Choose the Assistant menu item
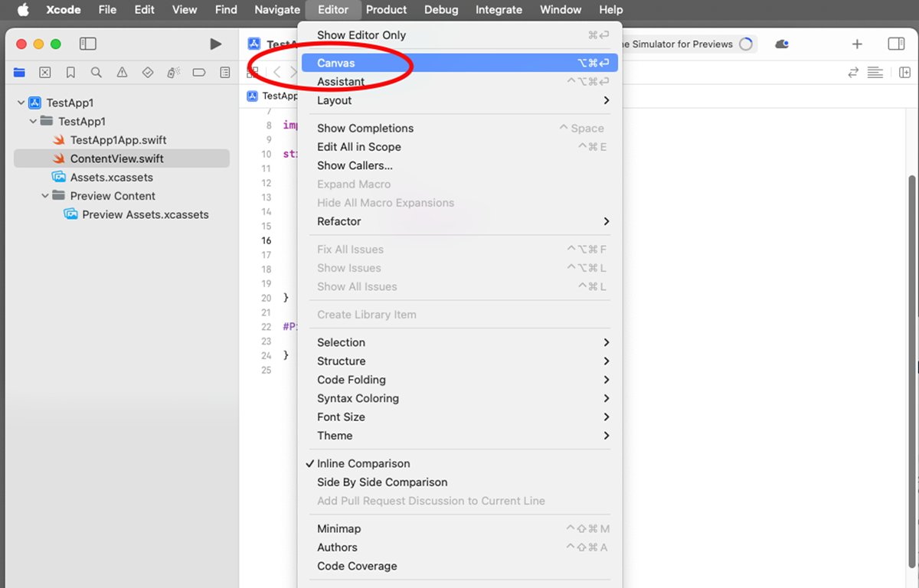The width and height of the screenshot is (919, 588). pyautogui.click(x=459, y=82)
